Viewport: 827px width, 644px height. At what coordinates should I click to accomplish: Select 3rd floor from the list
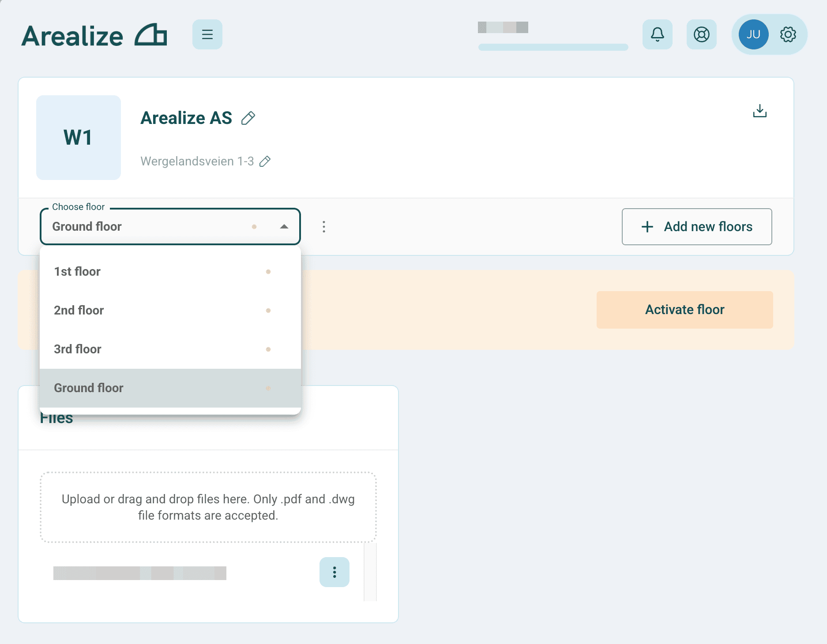tap(170, 349)
